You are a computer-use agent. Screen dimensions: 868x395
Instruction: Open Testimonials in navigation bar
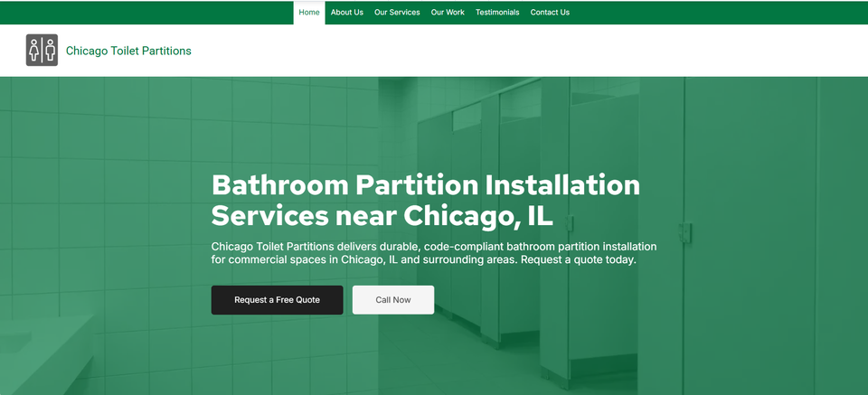pos(497,12)
